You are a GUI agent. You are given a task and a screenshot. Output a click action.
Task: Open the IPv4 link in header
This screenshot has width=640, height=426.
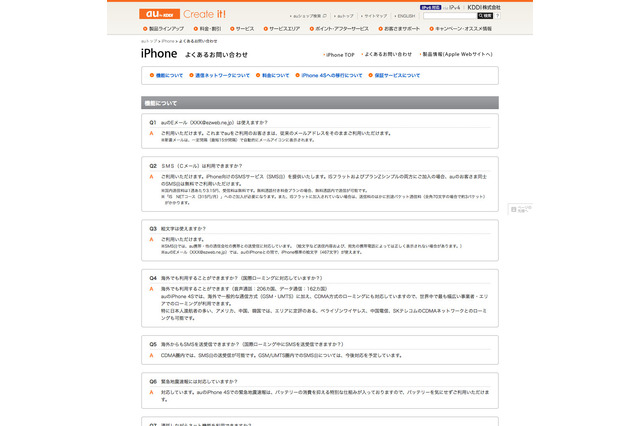coord(454,7)
